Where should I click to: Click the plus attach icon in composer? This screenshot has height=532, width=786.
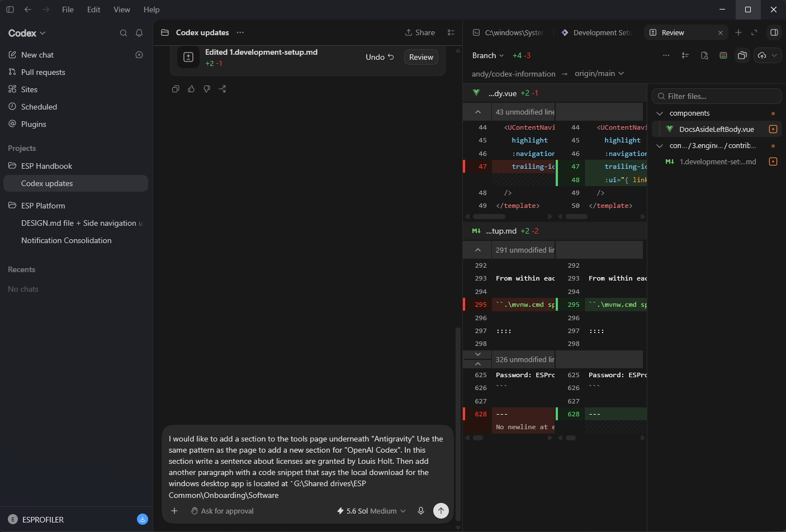tap(174, 511)
